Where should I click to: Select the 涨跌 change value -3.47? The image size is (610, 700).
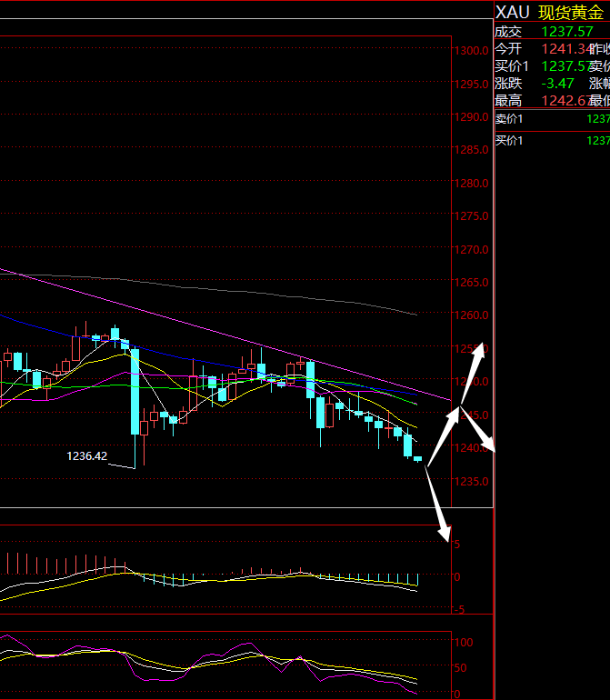coord(556,83)
